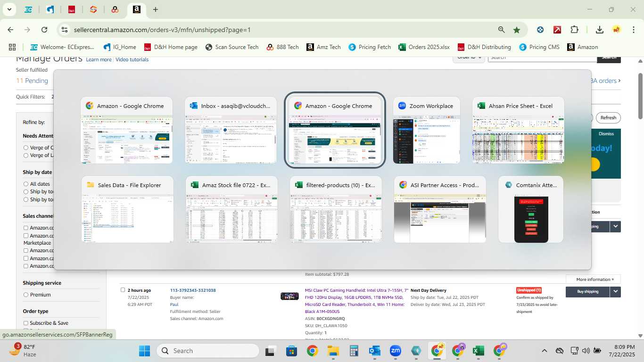Image resolution: width=644 pixels, height=362 pixels.
Task: Click the browser back arrow
Action: click(x=10, y=30)
